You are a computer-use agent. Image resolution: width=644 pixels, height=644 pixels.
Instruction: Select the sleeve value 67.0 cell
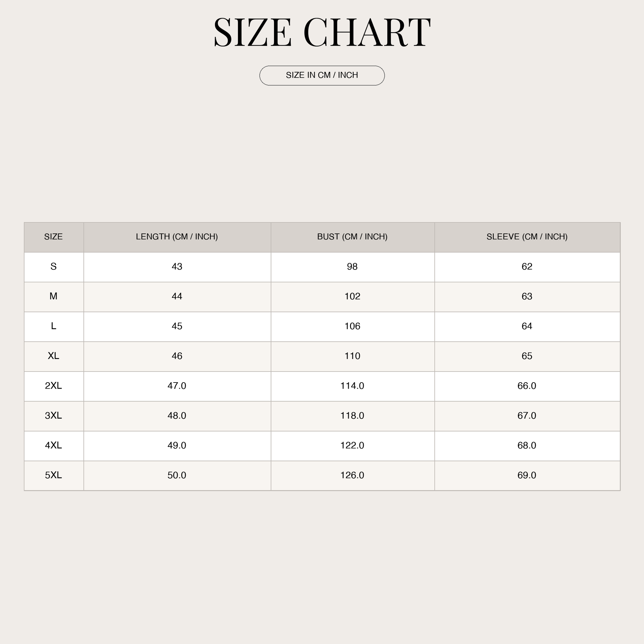pos(527,416)
